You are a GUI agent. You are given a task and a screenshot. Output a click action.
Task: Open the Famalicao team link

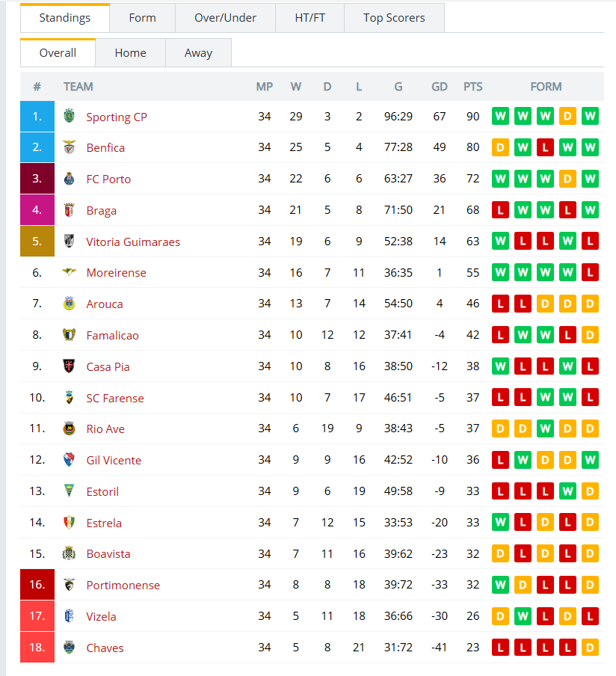tap(112, 336)
